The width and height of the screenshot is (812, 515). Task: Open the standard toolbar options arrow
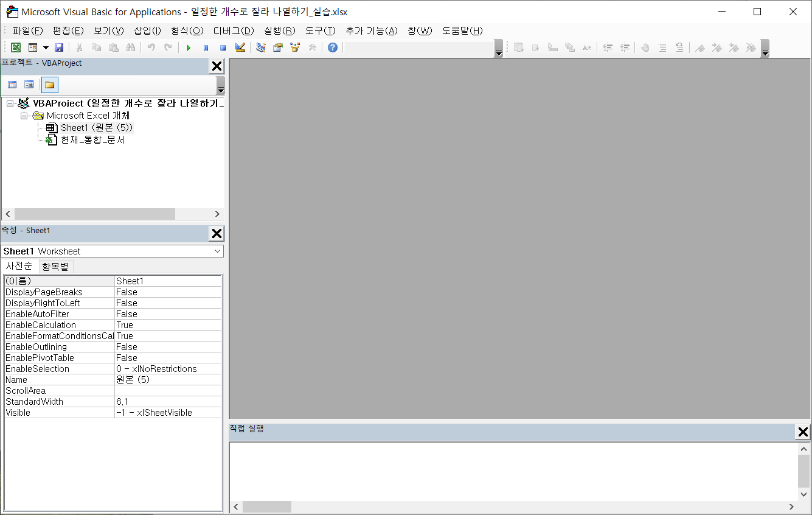[x=499, y=49]
